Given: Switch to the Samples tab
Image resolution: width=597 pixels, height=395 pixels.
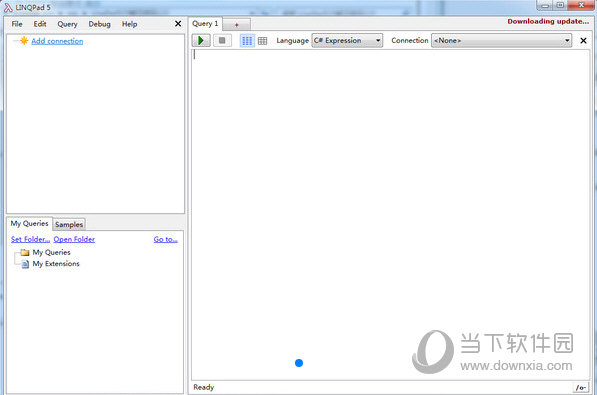Looking at the screenshot, I should (69, 225).
